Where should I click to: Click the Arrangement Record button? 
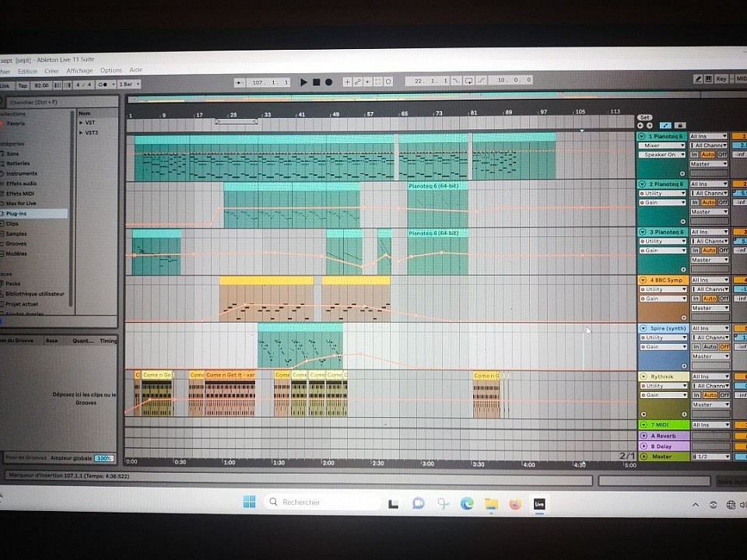coord(328,82)
